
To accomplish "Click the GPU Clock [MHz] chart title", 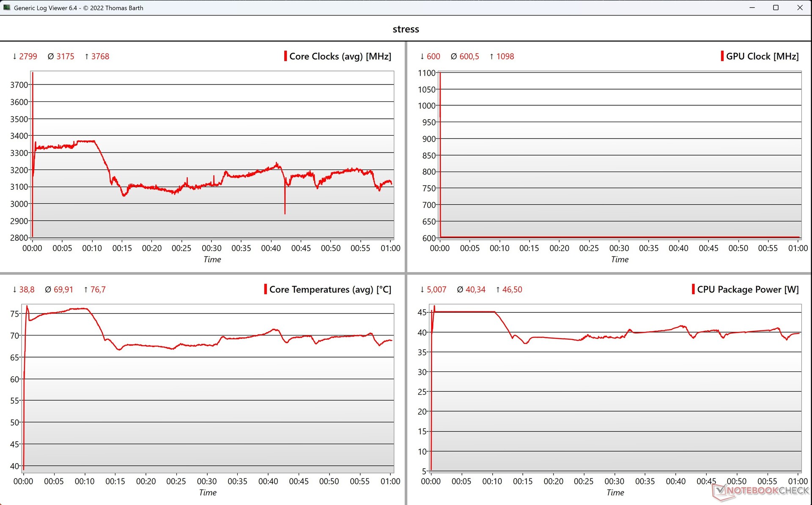I will coord(762,56).
